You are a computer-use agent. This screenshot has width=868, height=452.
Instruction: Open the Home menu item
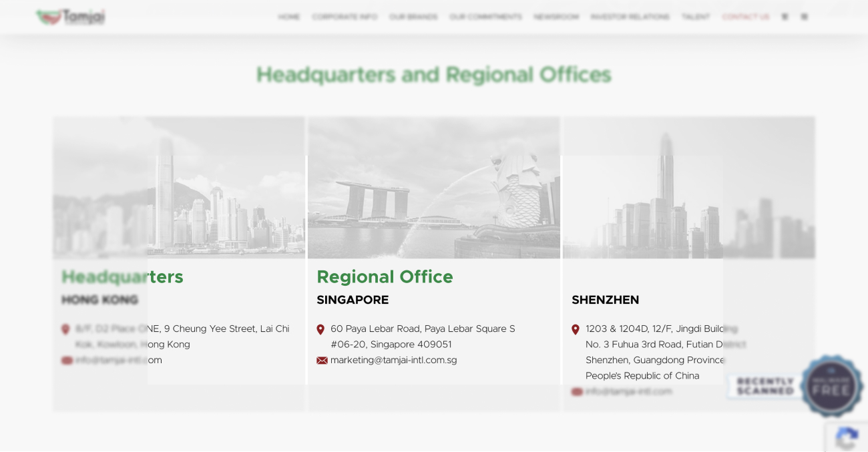[289, 17]
